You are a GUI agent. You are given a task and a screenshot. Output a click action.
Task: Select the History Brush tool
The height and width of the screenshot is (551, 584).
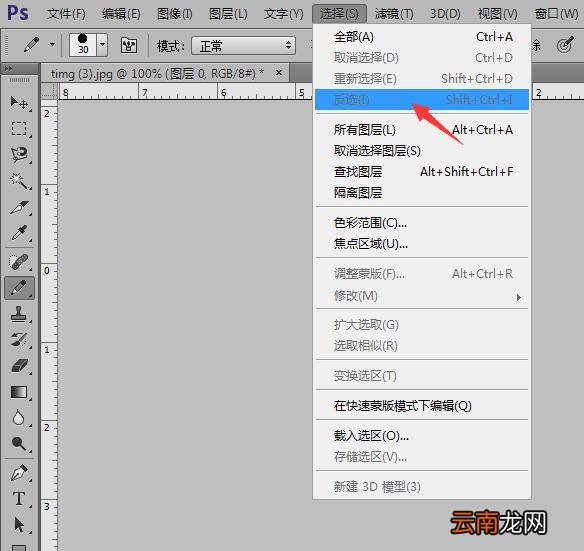(19, 340)
